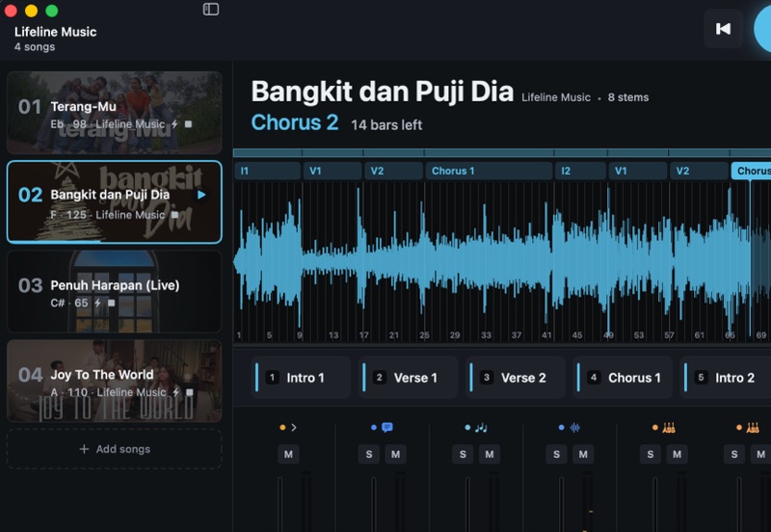Skip back to song start

tap(723, 29)
